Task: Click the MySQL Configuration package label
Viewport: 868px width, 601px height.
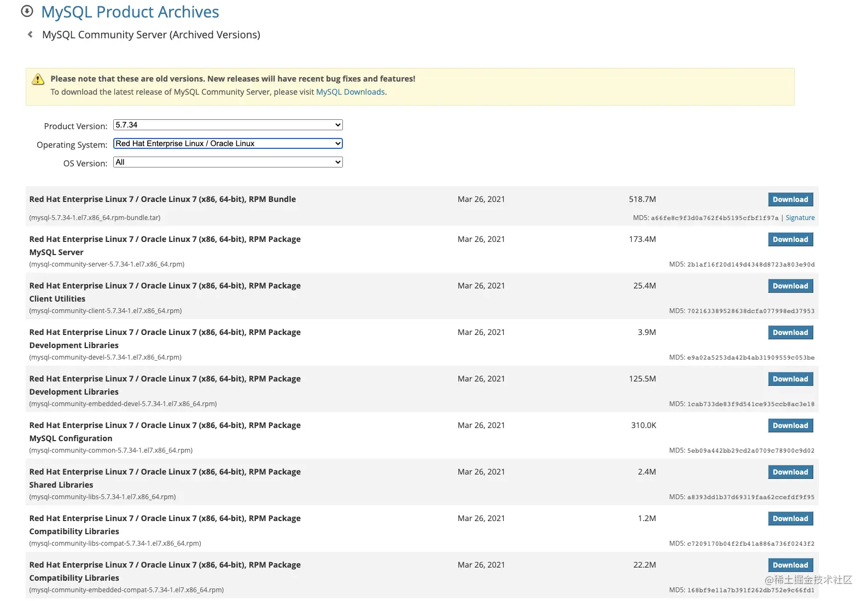Action: coord(71,438)
